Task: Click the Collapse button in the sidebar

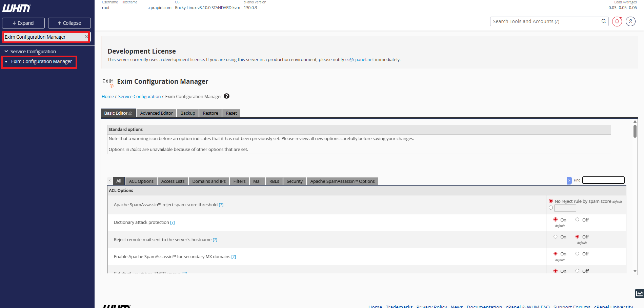Action: coord(69,23)
